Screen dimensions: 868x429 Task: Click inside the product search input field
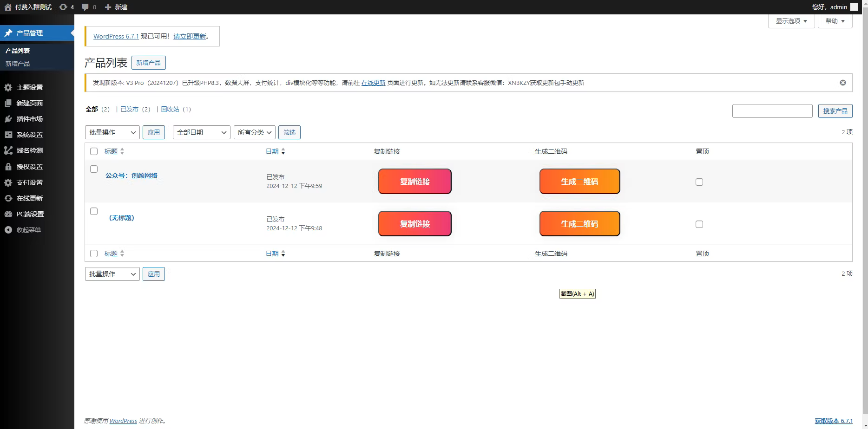[x=772, y=111]
